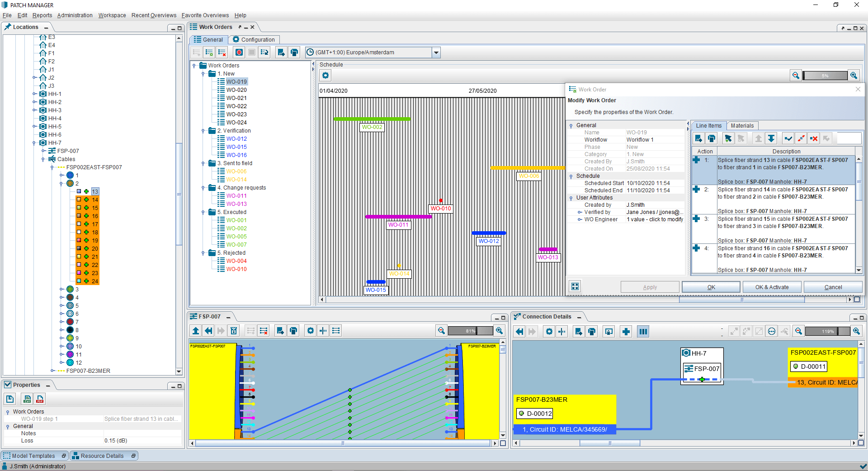Click the up-arrow navigate icon in FSP-007 panel
This screenshot has width=868, height=471.
[x=196, y=331]
